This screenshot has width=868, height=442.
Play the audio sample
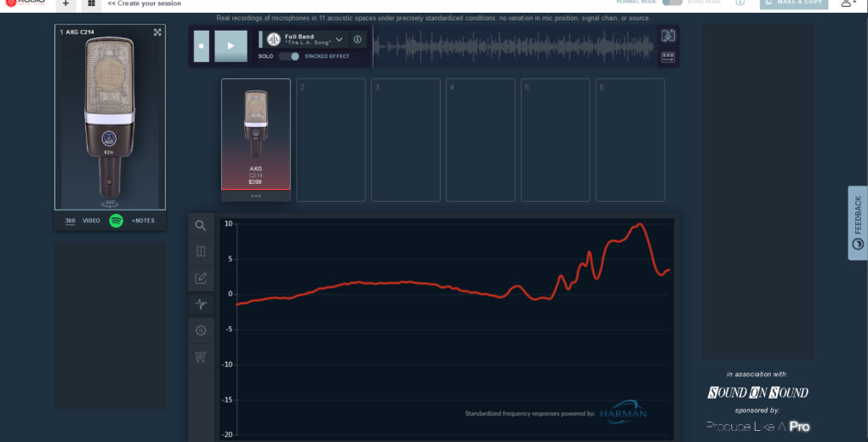(x=231, y=46)
